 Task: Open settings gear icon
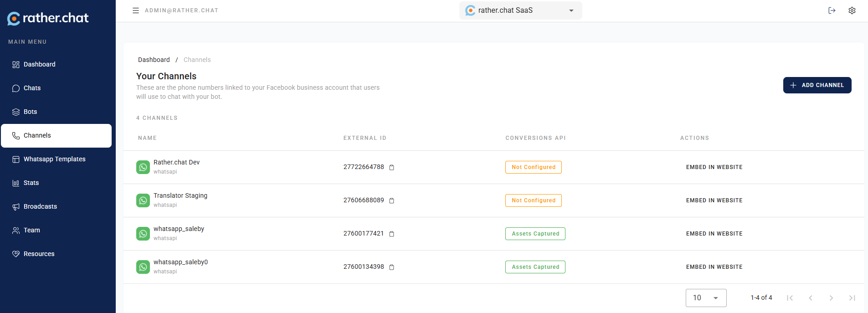[852, 10]
